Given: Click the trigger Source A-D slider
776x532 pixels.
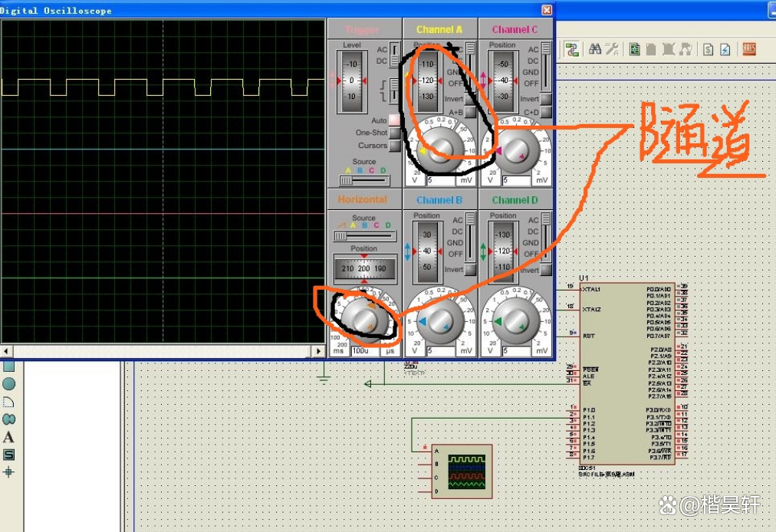Looking at the screenshot, I should coord(364,181).
